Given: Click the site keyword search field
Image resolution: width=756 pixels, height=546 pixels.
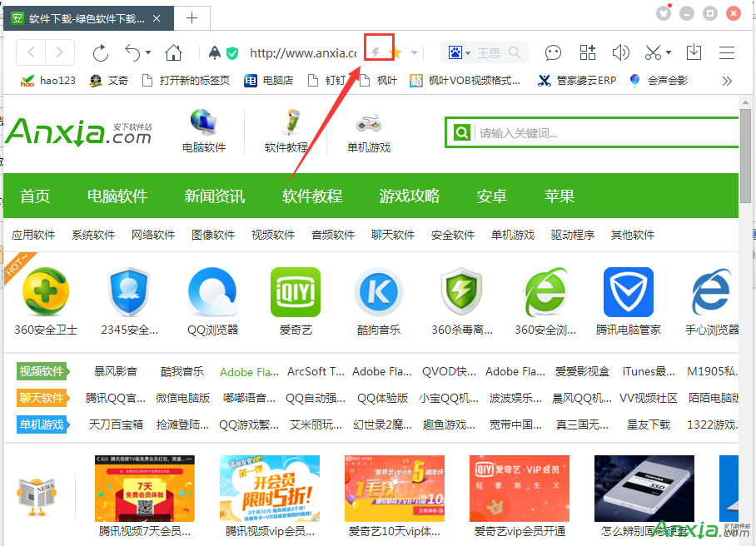Looking at the screenshot, I should pyautogui.click(x=606, y=132).
